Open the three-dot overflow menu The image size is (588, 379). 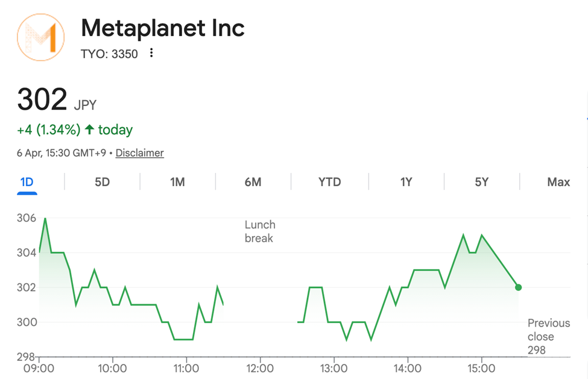pyautogui.click(x=150, y=53)
